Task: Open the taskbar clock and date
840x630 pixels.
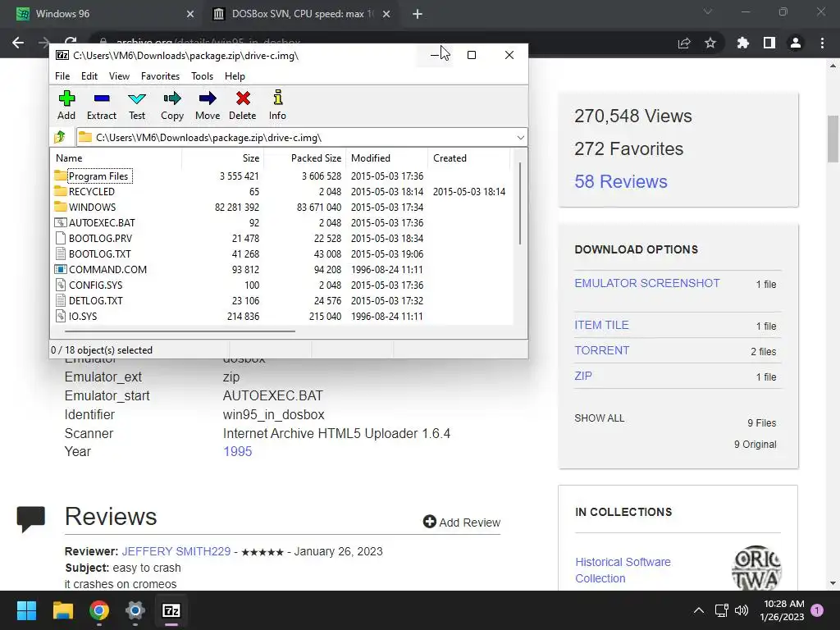Action: pyautogui.click(x=782, y=610)
